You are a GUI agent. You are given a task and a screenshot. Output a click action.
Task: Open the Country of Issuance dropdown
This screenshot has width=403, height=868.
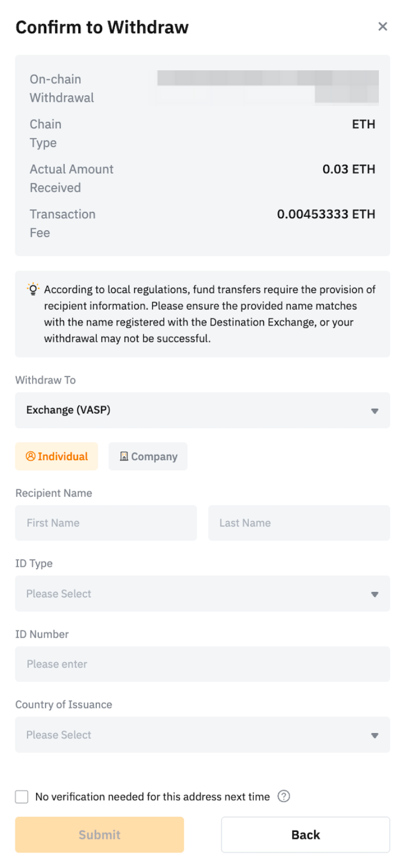[x=202, y=735]
